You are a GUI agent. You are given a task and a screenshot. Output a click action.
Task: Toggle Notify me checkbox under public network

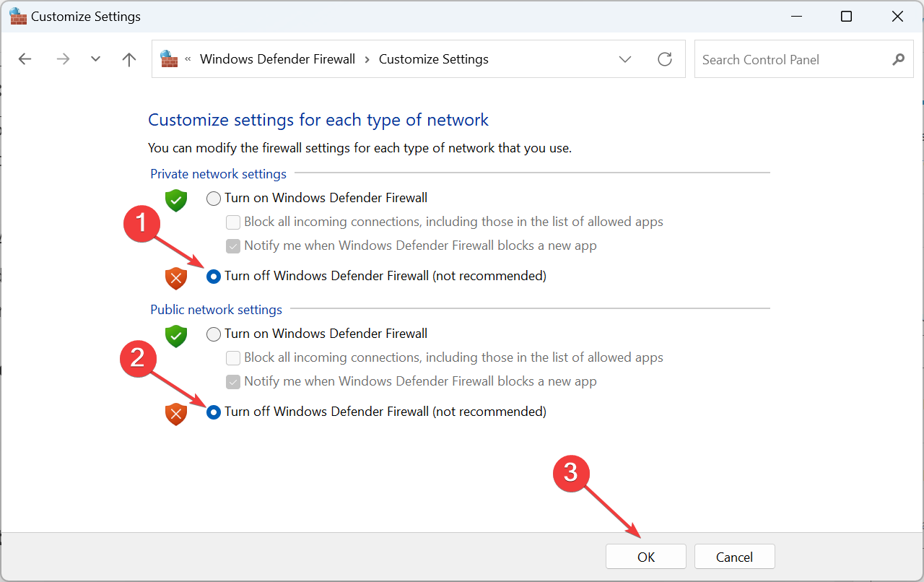233,381
